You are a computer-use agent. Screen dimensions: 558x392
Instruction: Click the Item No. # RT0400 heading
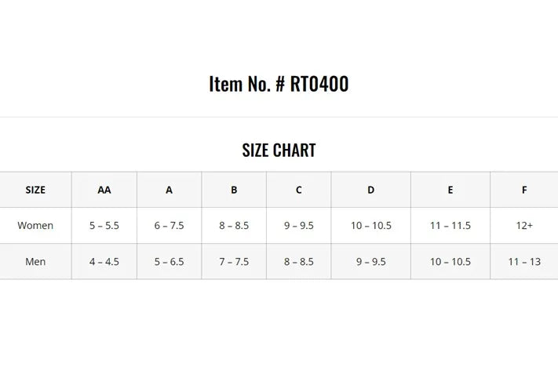click(279, 84)
